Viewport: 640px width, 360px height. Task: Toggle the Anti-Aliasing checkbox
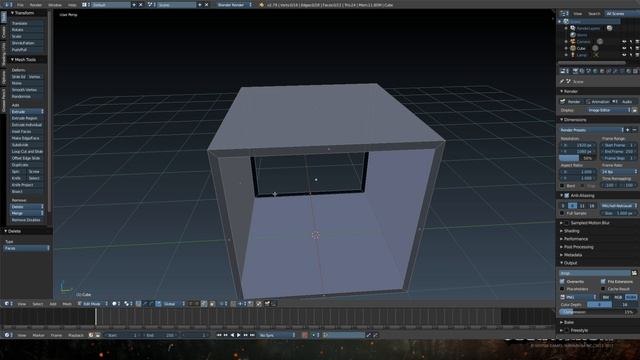(567, 196)
